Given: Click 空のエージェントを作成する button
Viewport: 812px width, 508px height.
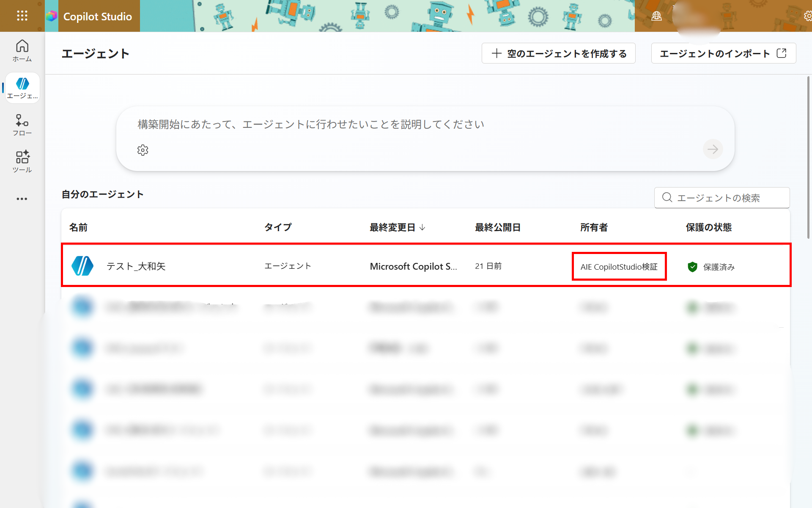Looking at the screenshot, I should [x=558, y=53].
